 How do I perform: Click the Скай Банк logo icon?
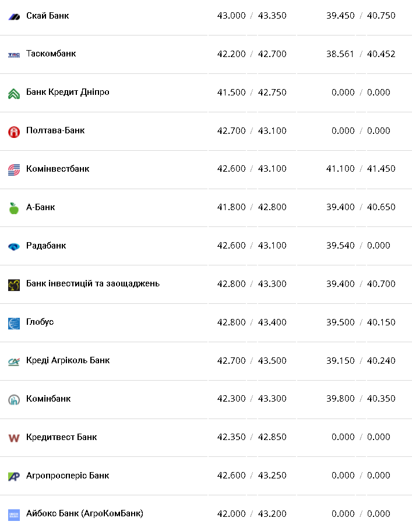coord(14,16)
